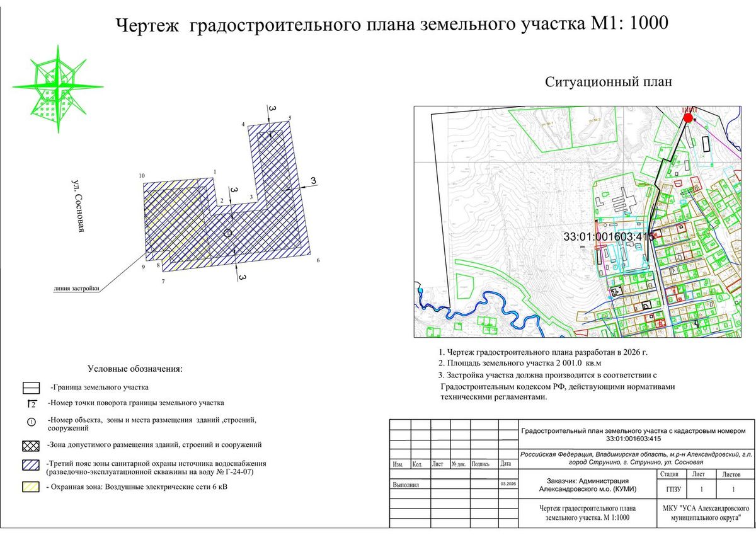This screenshot has height=535, width=756.
Task: Click boundary point number 9 on the plan
Action: tap(144, 268)
